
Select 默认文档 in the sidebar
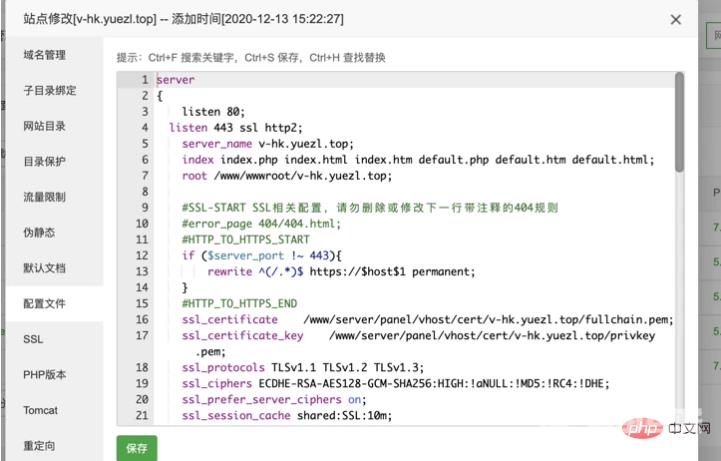(44, 268)
